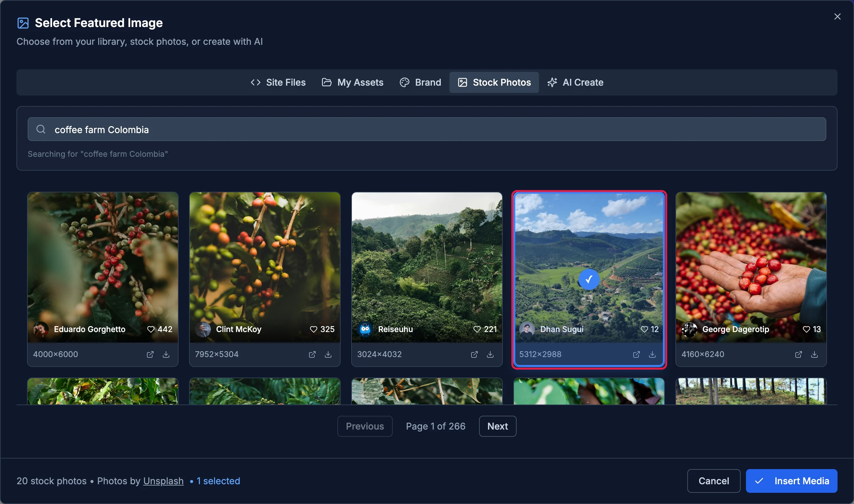Click the heart icon on Clint McKoy photo
The image size is (854, 504).
(314, 329)
